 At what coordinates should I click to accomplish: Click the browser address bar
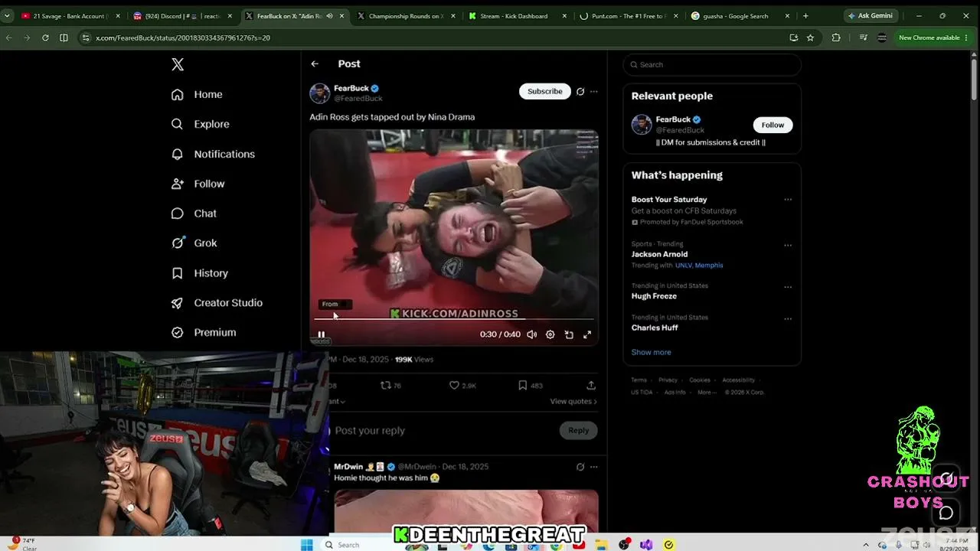433,37
